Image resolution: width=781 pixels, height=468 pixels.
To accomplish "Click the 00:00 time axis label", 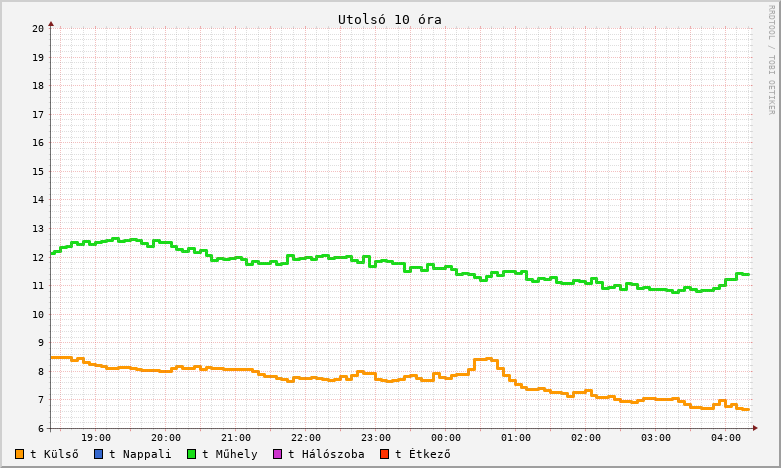I will (446, 438).
